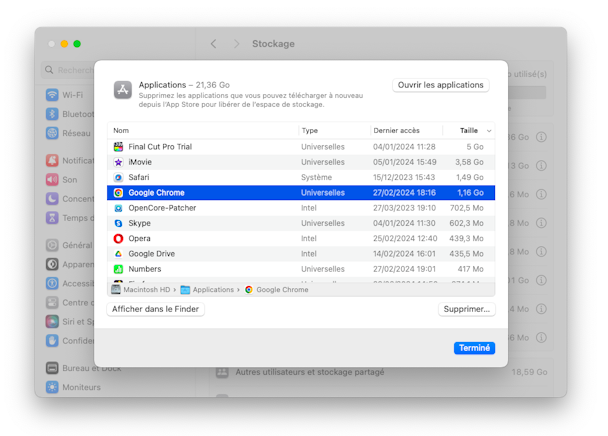The width and height of the screenshot is (608, 436).
Task: Click the iMovie star icon
Action: click(118, 162)
